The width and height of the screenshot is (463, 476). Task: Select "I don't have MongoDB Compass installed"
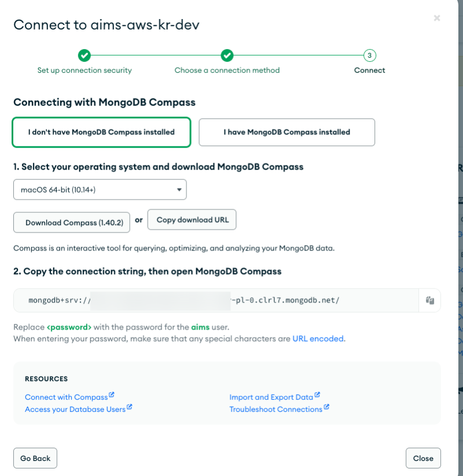point(101,132)
